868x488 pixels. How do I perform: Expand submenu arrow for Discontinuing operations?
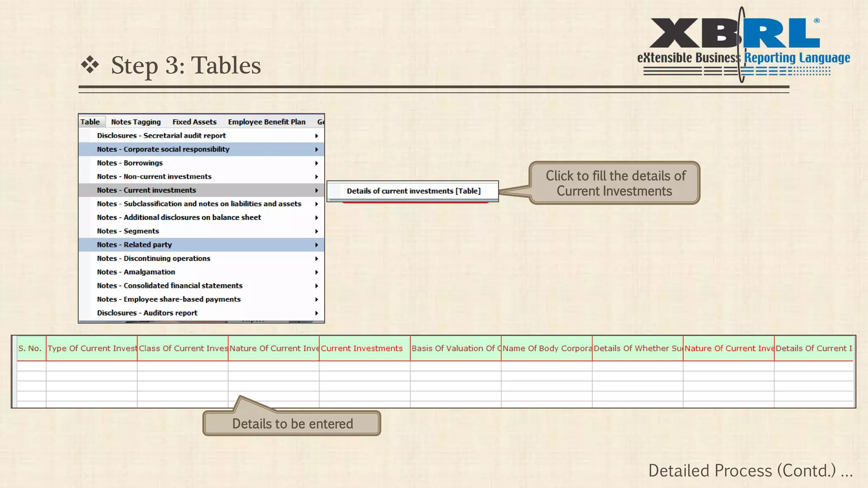317,258
